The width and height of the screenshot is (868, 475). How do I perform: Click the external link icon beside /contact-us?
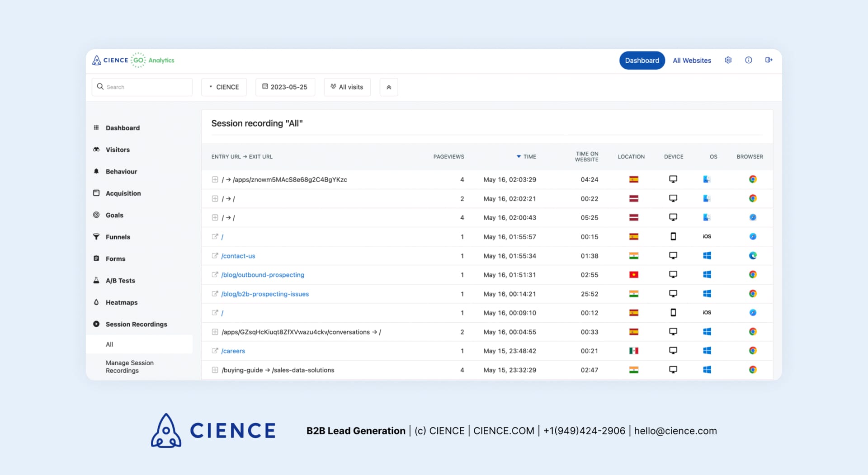point(215,256)
